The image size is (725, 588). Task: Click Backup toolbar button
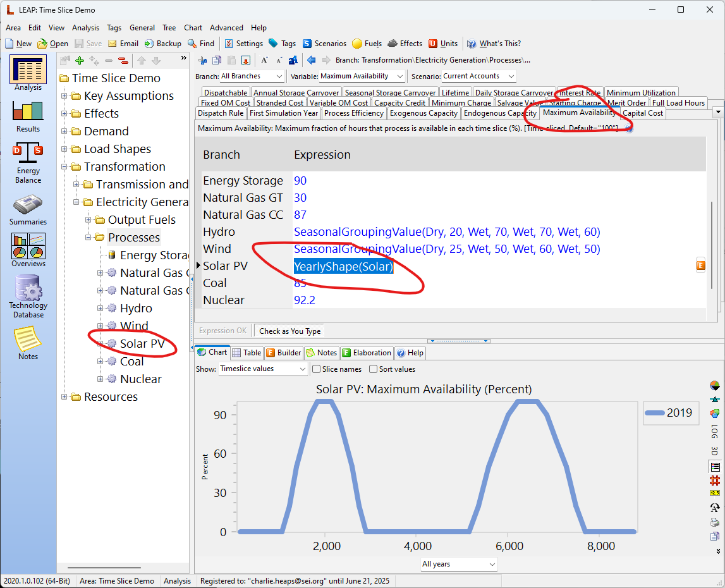click(x=162, y=44)
